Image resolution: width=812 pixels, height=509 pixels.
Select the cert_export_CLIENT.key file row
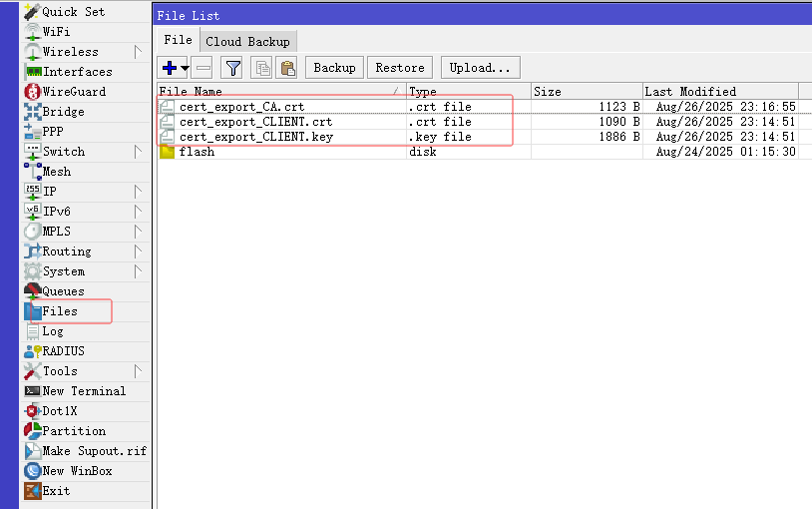[256, 137]
